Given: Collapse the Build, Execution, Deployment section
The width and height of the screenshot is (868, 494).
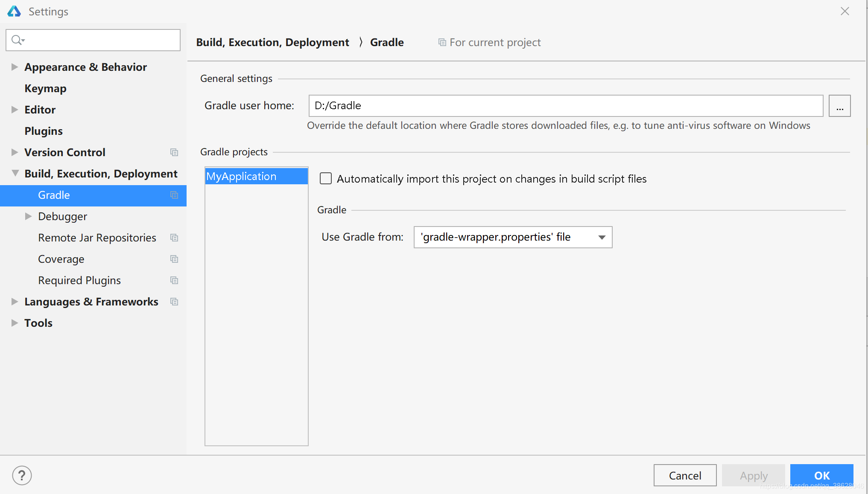Looking at the screenshot, I should [15, 173].
